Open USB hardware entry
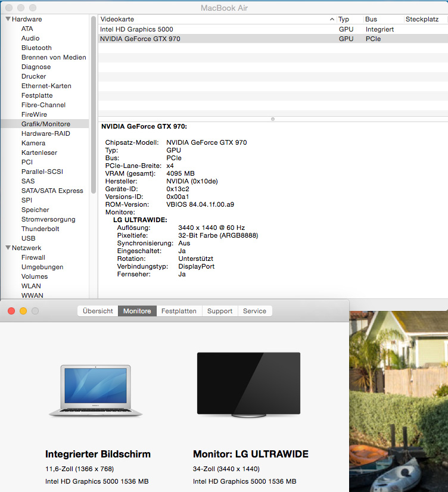This screenshot has height=492, width=448. tap(28, 238)
